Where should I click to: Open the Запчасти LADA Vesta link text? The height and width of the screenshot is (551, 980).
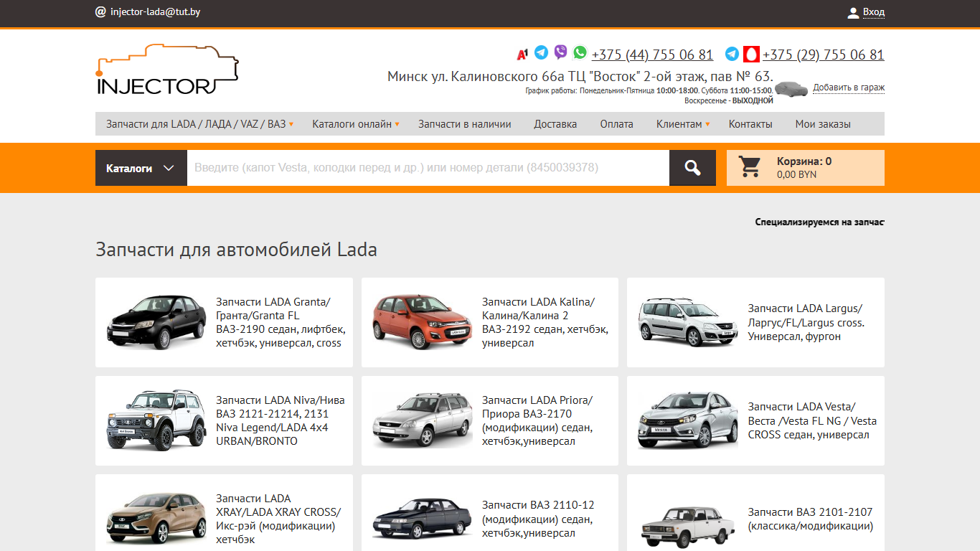[812, 420]
